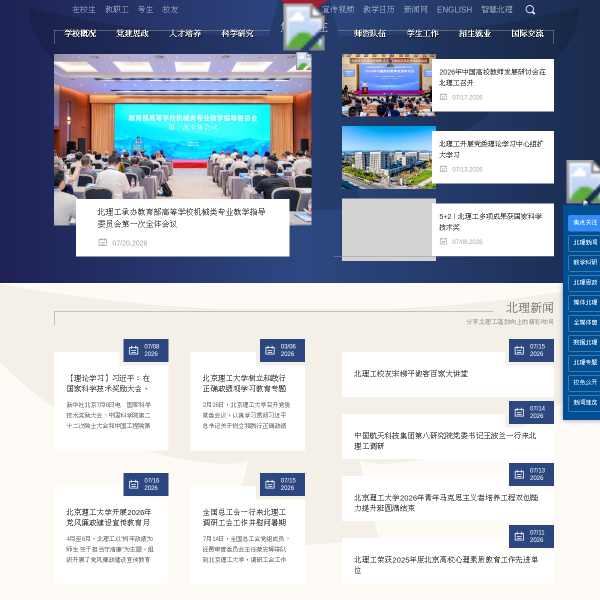Select 校务公开 in the side navigation
Image resolution: width=600 pixels, height=600 pixels.
[584, 382]
